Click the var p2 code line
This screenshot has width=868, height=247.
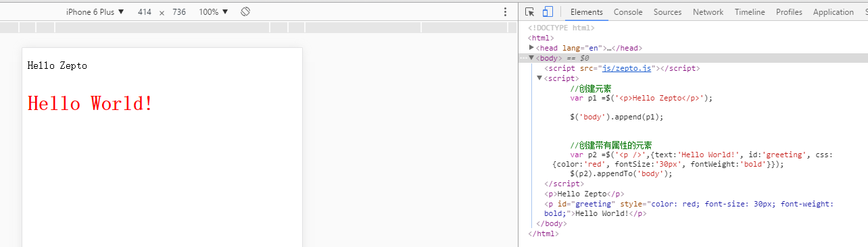pos(693,159)
